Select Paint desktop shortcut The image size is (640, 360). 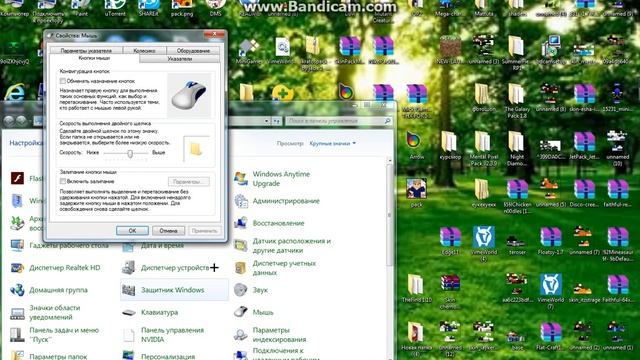point(82,8)
